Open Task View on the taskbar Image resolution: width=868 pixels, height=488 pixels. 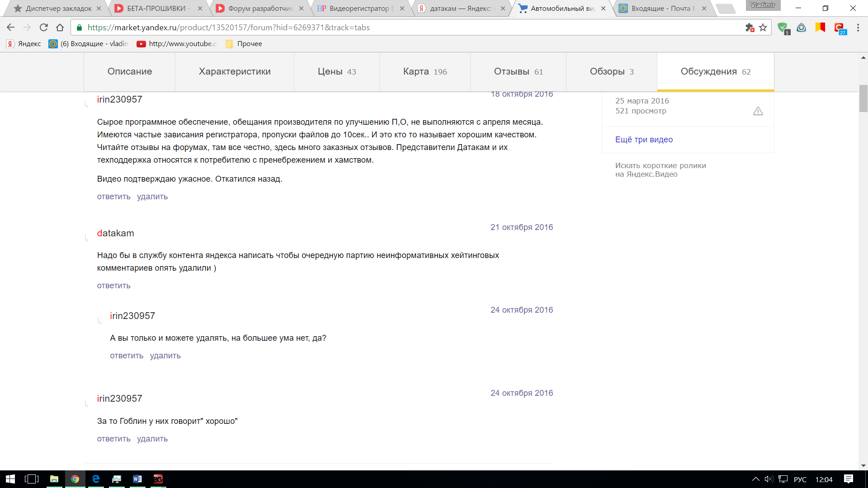pos(32,479)
